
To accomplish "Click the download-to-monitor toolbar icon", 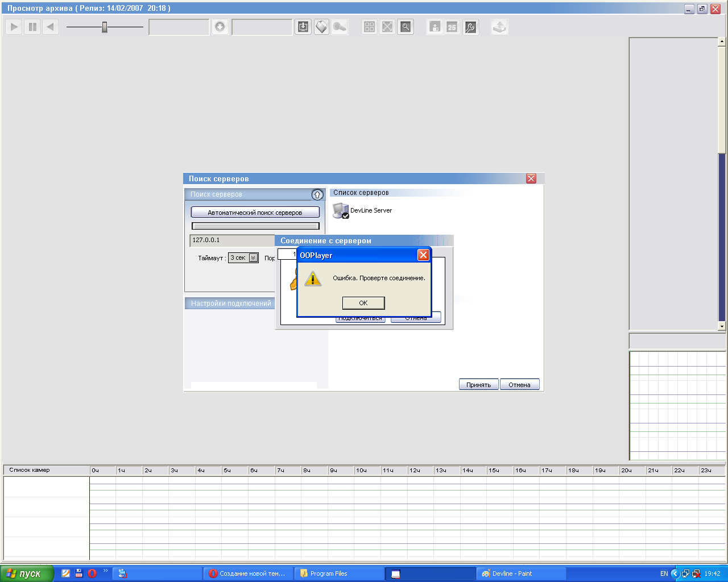I will 303,27.
